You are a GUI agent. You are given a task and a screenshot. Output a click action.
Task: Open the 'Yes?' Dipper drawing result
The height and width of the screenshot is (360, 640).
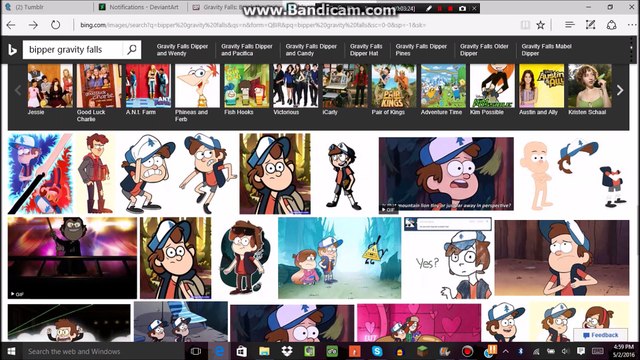point(448,258)
